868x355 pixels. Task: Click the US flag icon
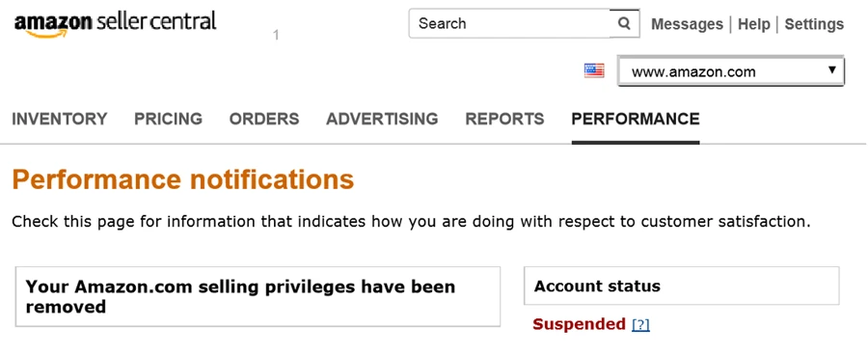[594, 70]
